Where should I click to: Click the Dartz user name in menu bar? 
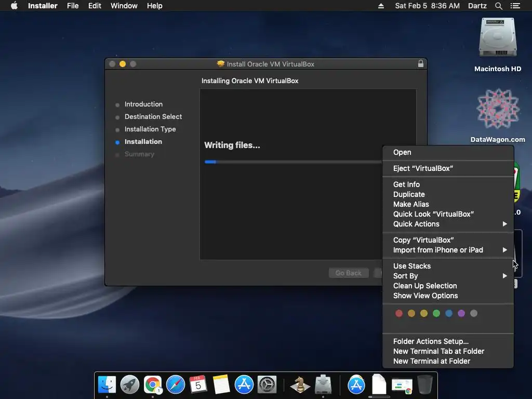[477, 6]
